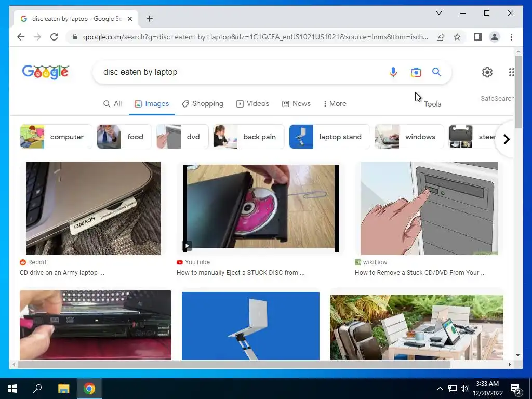Show more filter chips with right chevron
The image size is (532, 399).
[x=506, y=139]
